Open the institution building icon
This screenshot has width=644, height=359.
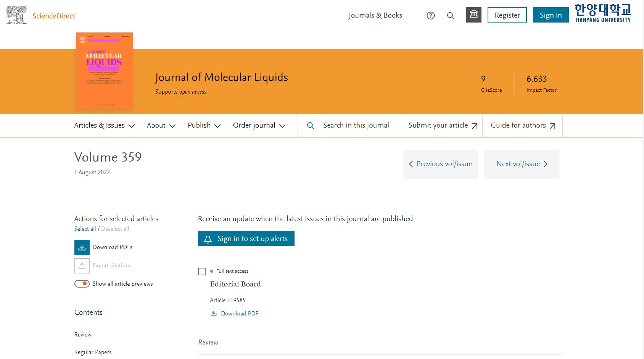474,15
